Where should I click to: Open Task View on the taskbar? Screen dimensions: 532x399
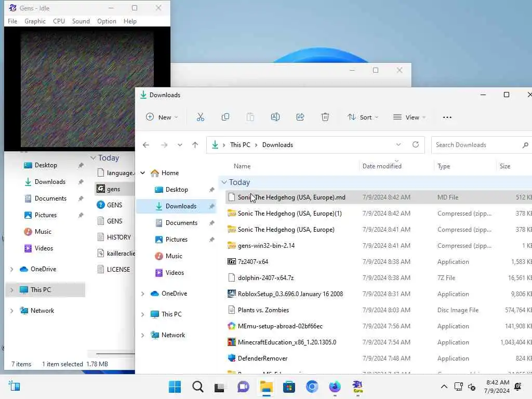pyautogui.click(x=219, y=387)
